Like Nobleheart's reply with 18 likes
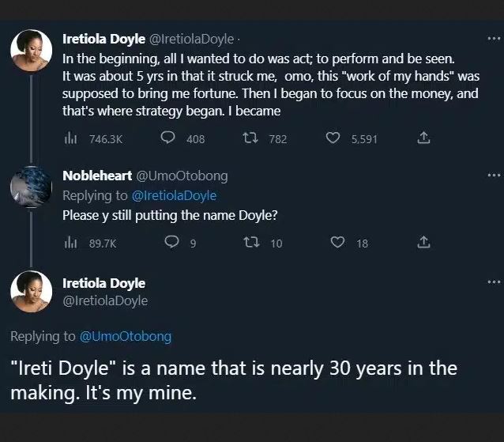 [x=337, y=243]
